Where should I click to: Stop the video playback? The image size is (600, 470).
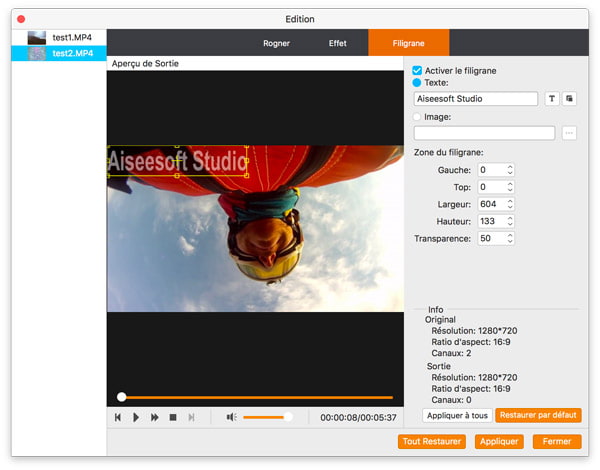(173, 417)
